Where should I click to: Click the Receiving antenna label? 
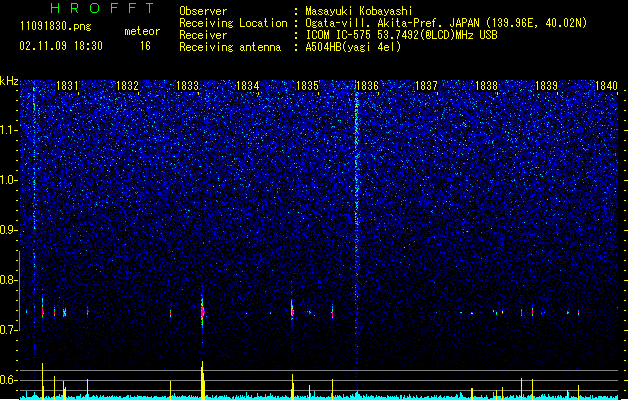(x=230, y=47)
